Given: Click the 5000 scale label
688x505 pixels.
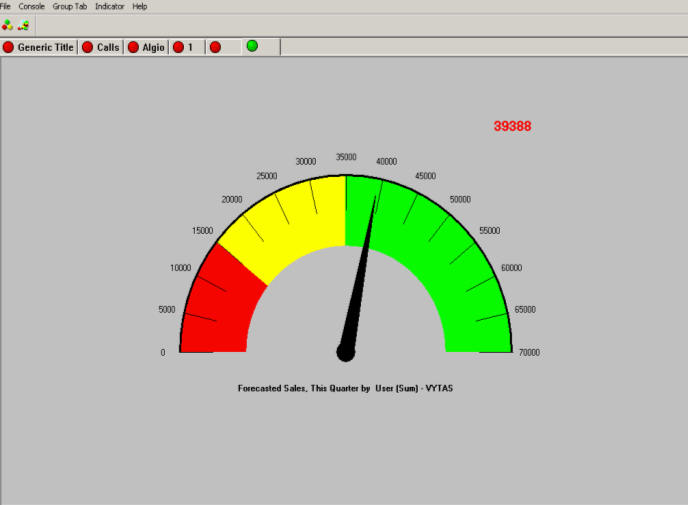Looking at the screenshot, I should 167,309.
